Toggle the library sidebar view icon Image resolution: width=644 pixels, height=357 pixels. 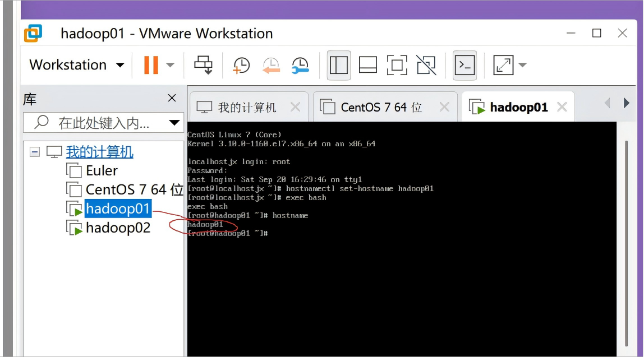pos(339,65)
